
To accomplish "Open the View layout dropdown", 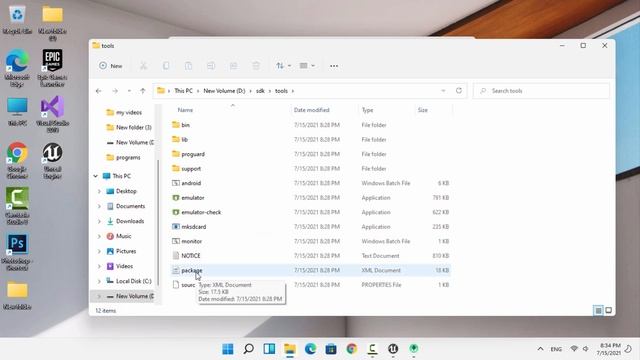I will click(307, 66).
